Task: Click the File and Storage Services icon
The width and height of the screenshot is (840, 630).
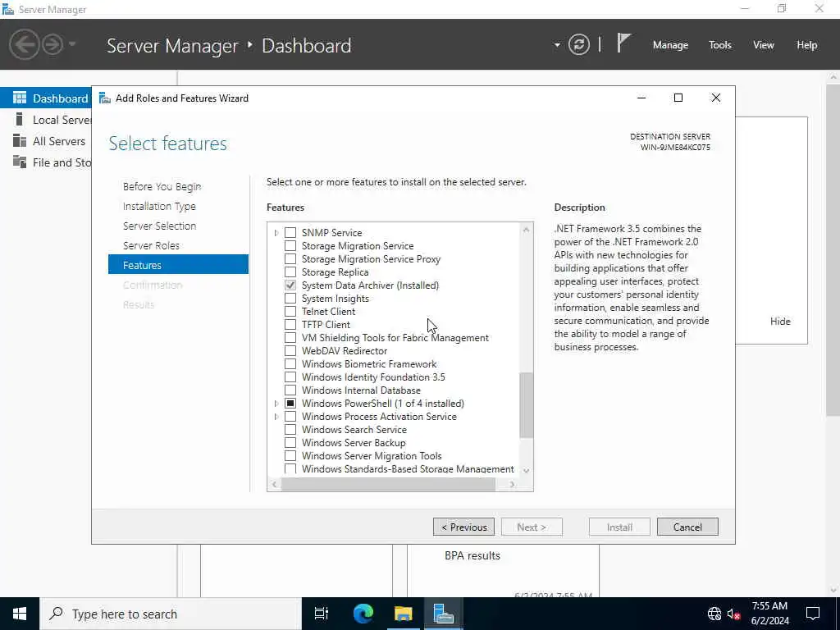Action: (x=20, y=162)
